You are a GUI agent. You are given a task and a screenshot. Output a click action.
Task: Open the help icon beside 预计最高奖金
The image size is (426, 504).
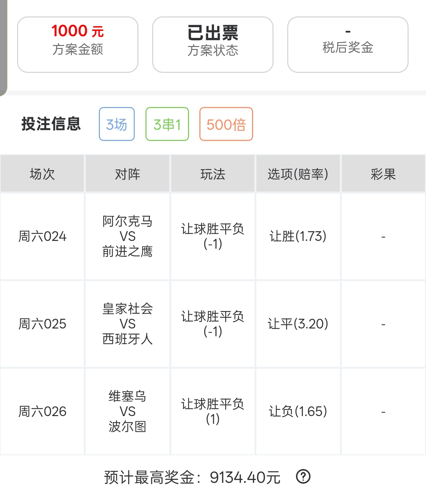[303, 476]
